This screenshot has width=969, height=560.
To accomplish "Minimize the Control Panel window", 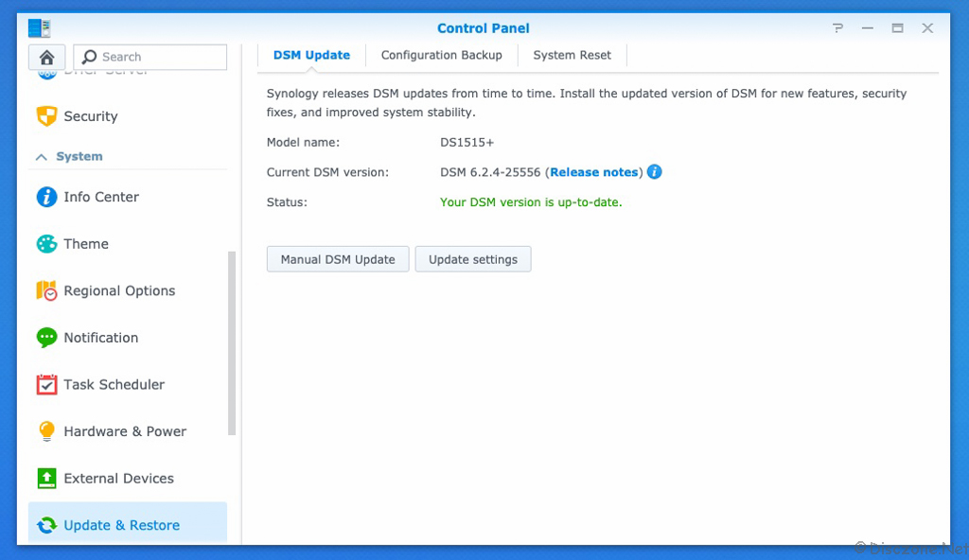I will coord(868,28).
